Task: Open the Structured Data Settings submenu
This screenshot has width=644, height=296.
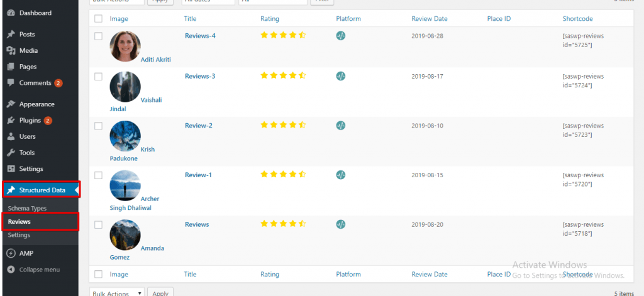Action: 19,235
